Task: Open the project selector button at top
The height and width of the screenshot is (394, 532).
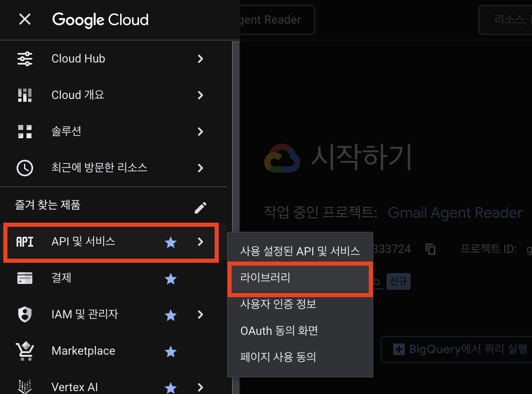Action: pyautogui.click(x=278, y=19)
